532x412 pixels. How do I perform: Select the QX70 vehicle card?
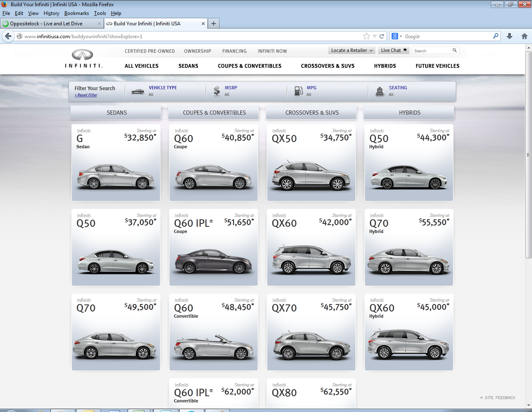pyautogui.click(x=311, y=332)
